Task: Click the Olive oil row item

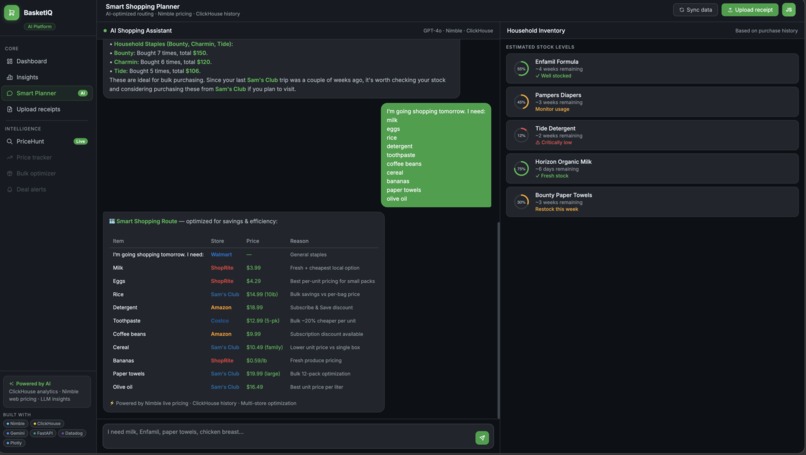Action: (x=122, y=387)
